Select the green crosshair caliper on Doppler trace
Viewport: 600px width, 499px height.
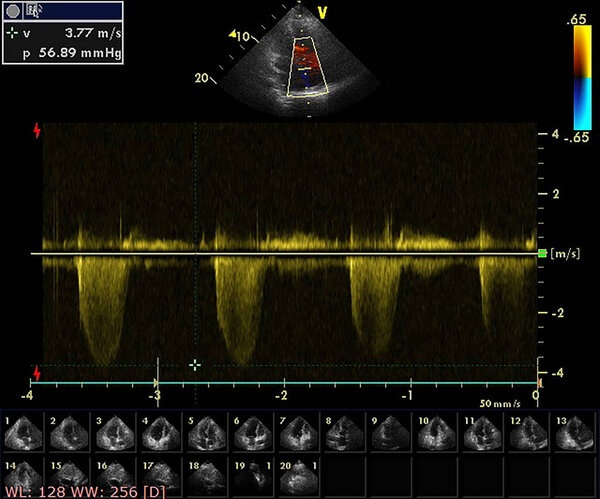click(195, 365)
